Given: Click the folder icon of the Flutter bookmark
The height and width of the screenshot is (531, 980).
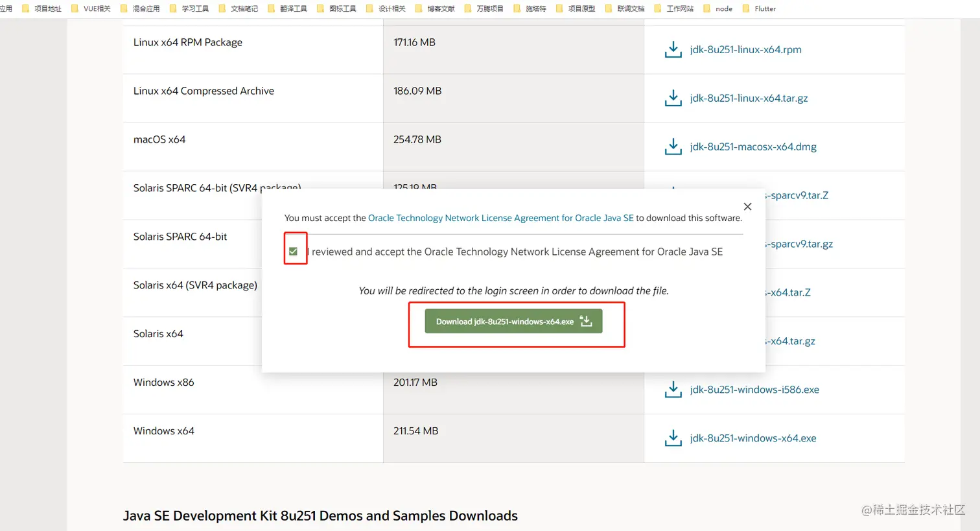Looking at the screenshot, I should click(746, 8).
